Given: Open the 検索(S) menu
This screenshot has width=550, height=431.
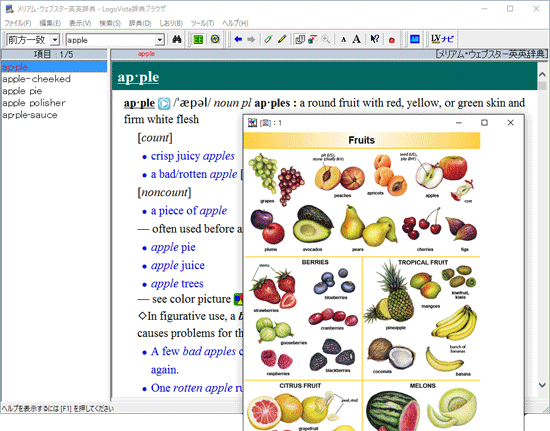Looking at the screenshot, I should click(110, 23).
